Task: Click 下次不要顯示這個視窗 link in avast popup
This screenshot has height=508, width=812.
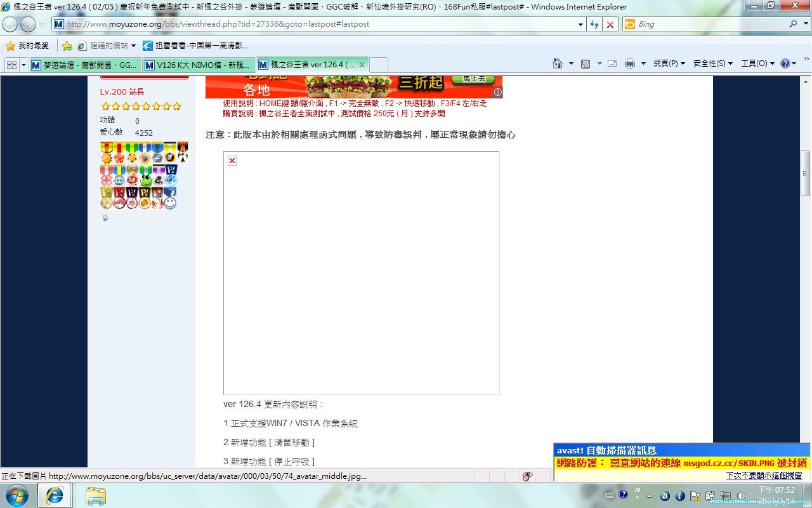Action: (764, 475)
